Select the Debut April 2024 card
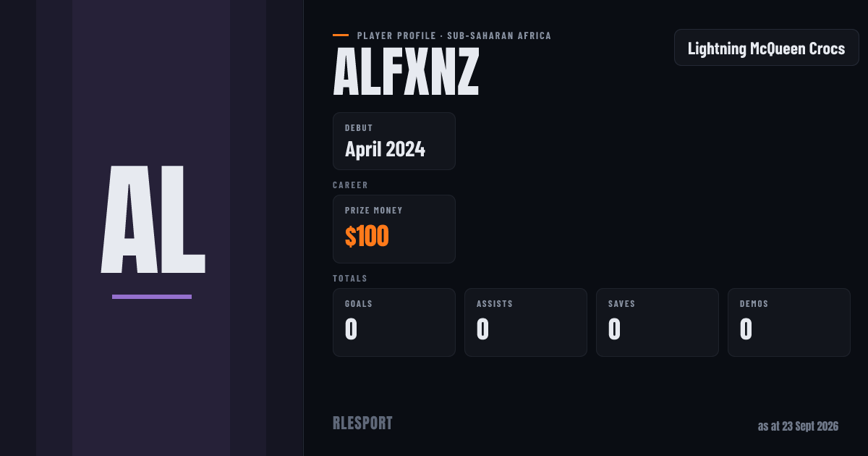 coord(394,141)
